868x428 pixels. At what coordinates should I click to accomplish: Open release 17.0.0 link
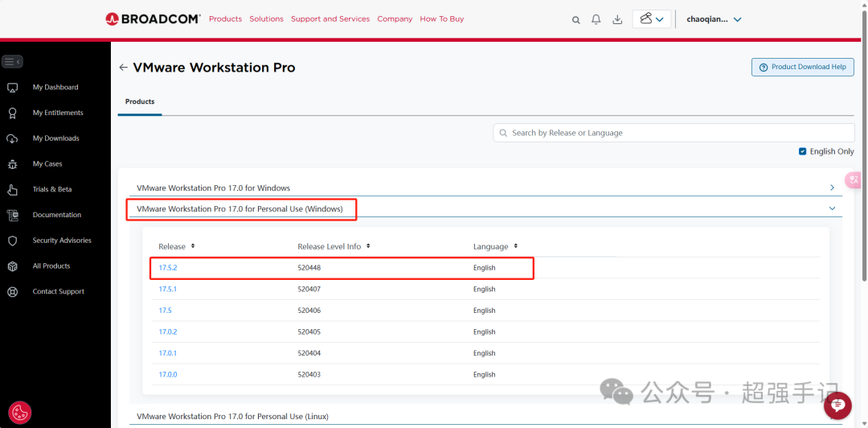coord(168,375)
